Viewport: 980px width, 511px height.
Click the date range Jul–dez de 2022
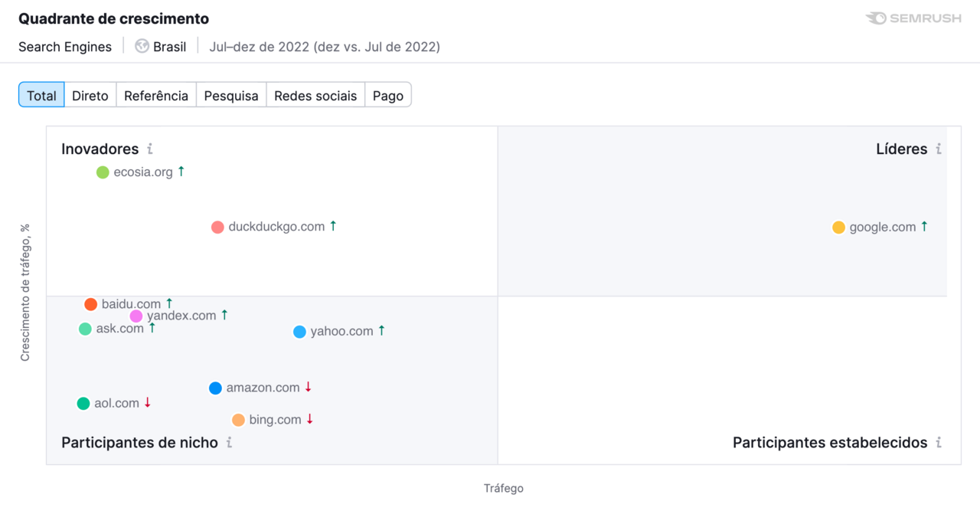coord(325,47)
